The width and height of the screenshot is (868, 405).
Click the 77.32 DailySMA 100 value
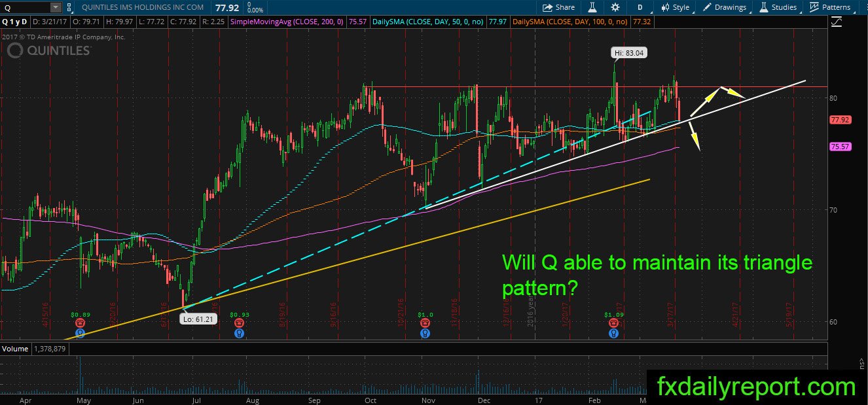pos(642,22)
